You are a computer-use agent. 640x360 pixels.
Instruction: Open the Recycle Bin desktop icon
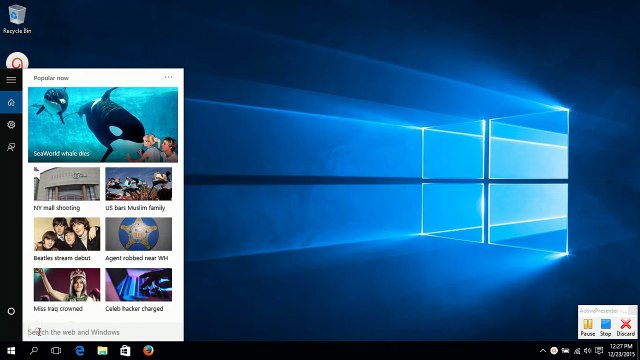[x=17, y=19]
